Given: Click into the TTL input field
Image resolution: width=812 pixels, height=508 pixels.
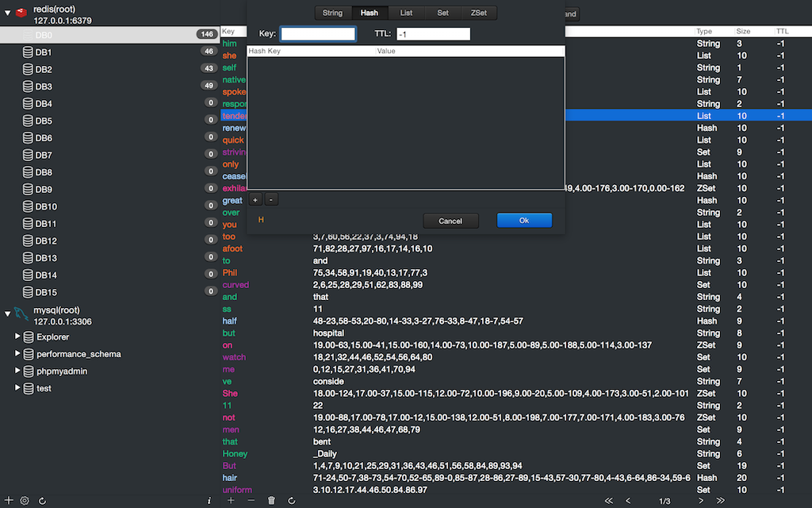Looking at the screenshot, I should [433, 34].
